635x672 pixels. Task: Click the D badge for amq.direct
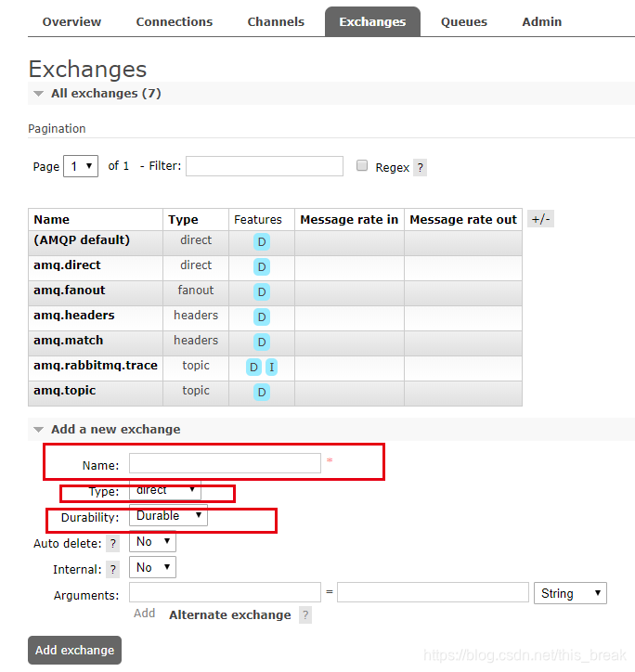262,267
